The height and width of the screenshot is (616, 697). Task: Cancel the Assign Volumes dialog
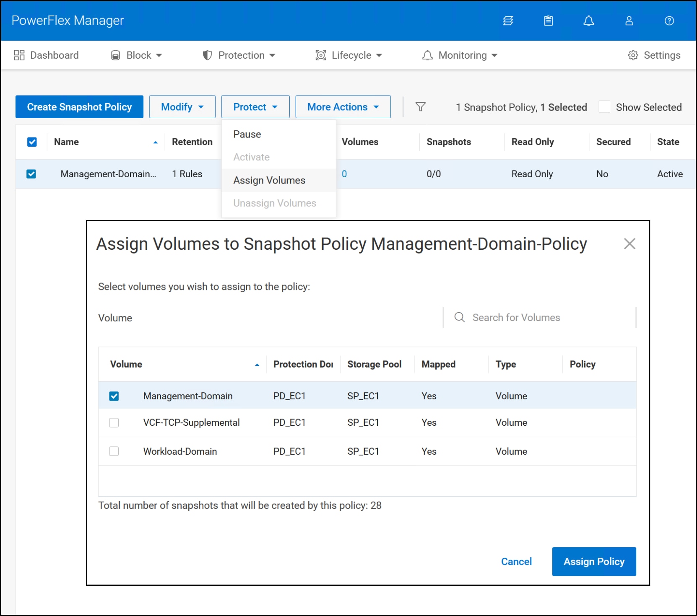click(x=516, y=562)
